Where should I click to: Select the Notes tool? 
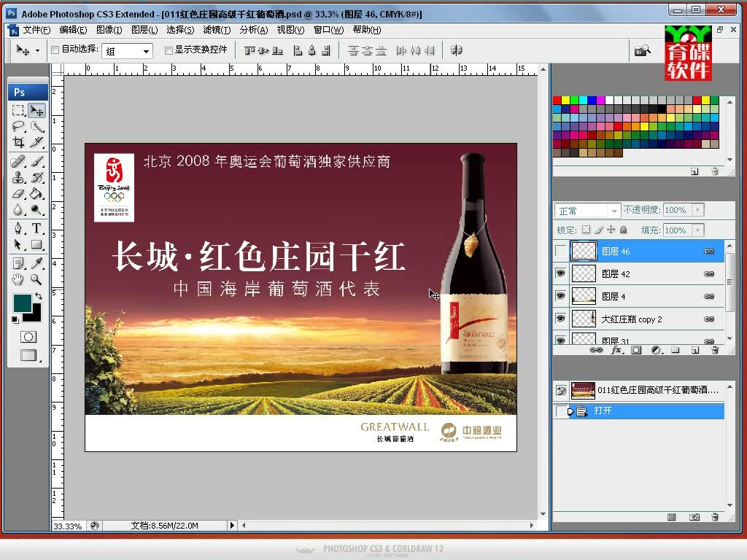click(18, 263)
